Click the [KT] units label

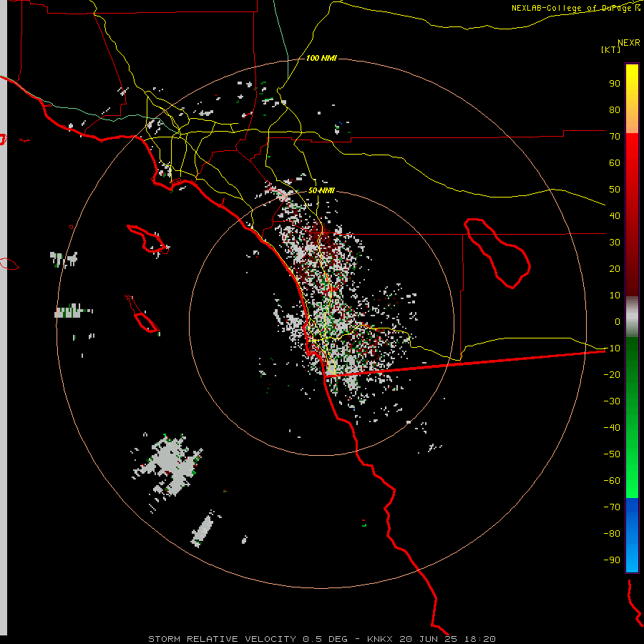pos(610,49)
